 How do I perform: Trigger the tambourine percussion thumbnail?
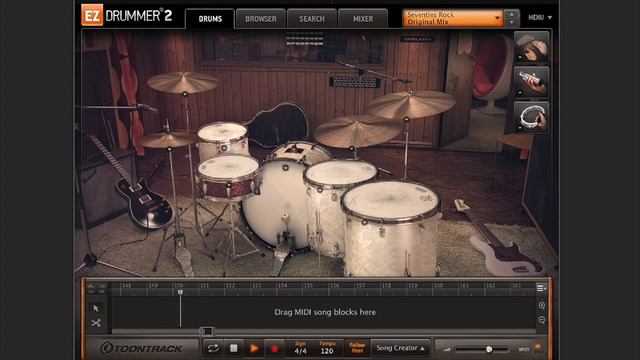[532, 117]
